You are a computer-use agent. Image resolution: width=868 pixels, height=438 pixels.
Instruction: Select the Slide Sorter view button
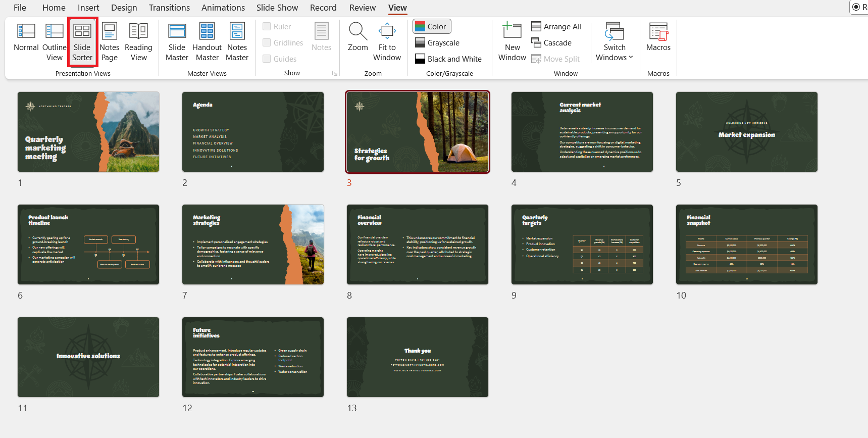coord(82,42)
